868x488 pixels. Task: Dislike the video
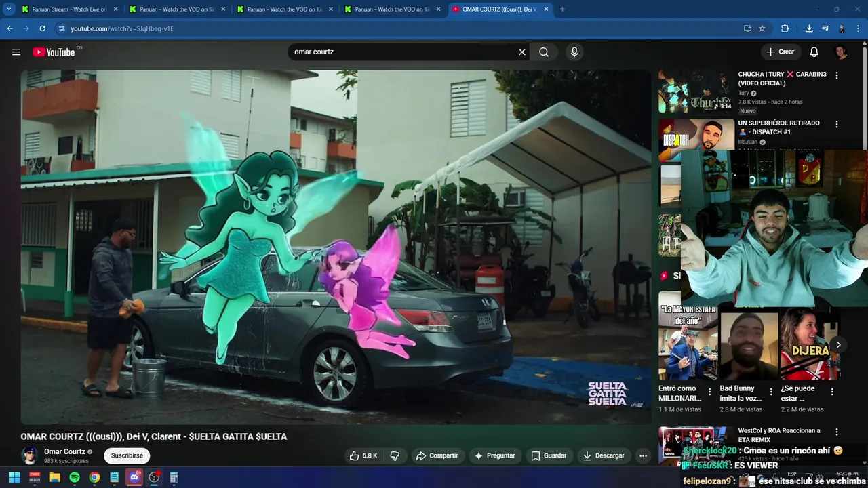coord(395,455)
